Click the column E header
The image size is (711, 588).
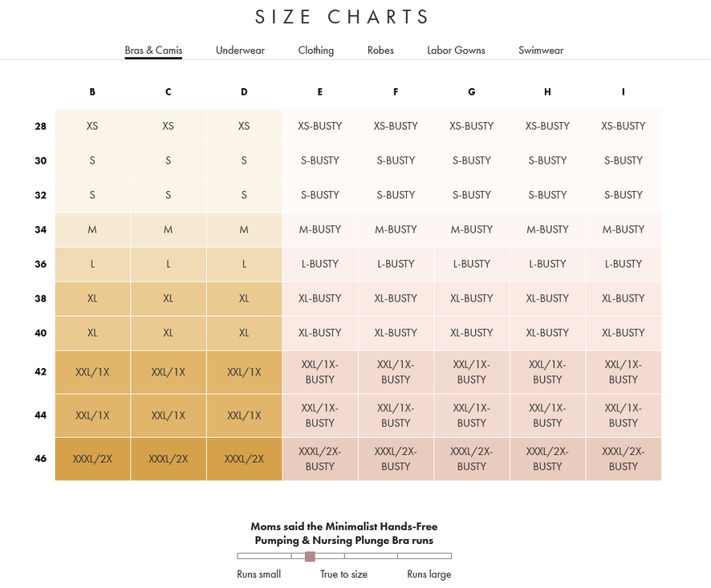click(x=319, y=92)
